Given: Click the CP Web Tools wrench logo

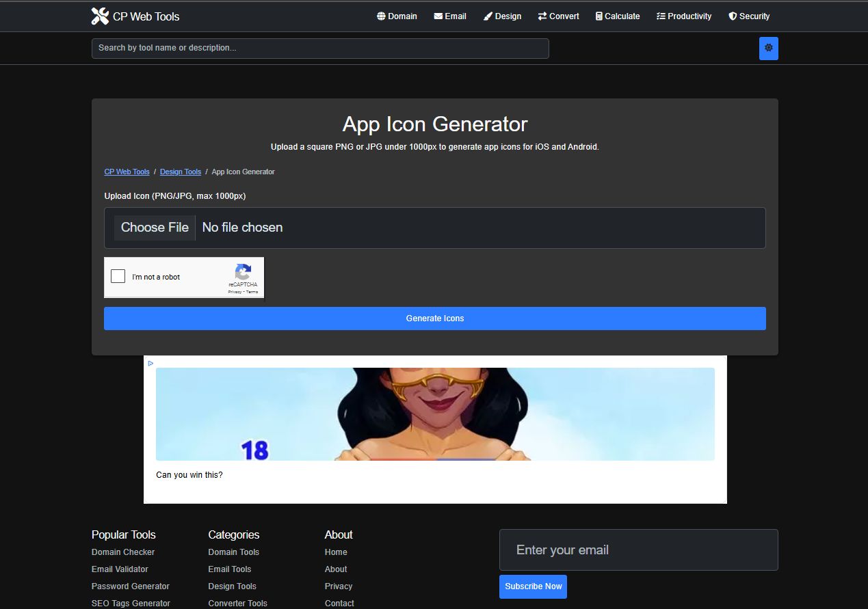Looking at the screenshot, I should click(100, 16).
